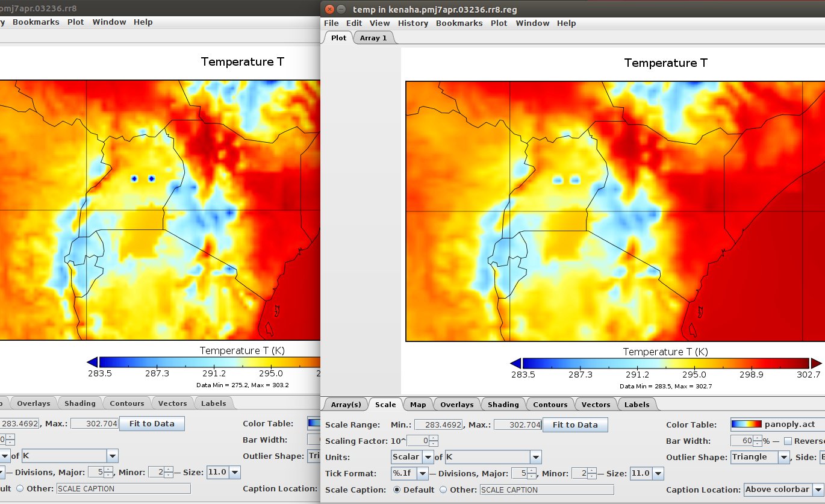Screen dimensions: 825x504
Task: Open History menu in front window
Action: point(413,23)
